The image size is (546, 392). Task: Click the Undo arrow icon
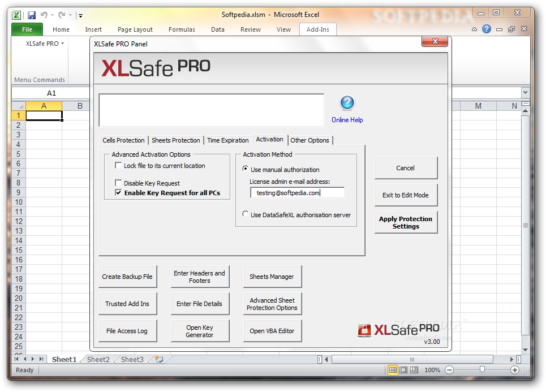tap(44, 15)
